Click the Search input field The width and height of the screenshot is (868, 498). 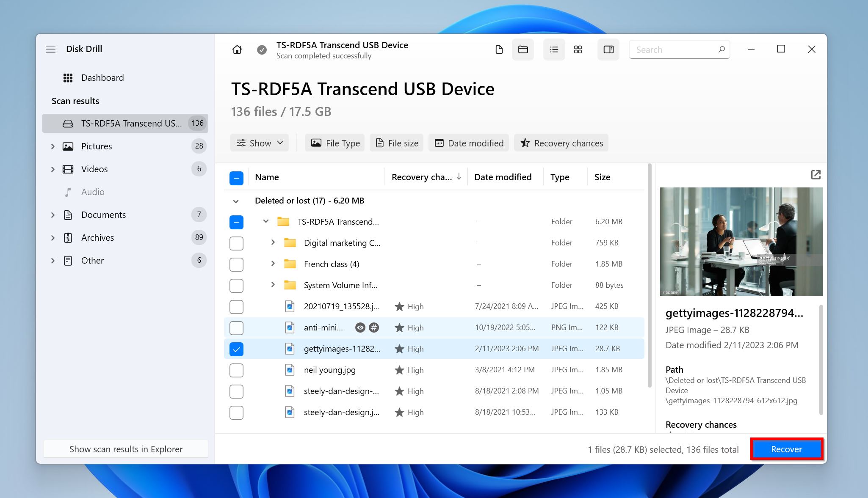point(679,50)
